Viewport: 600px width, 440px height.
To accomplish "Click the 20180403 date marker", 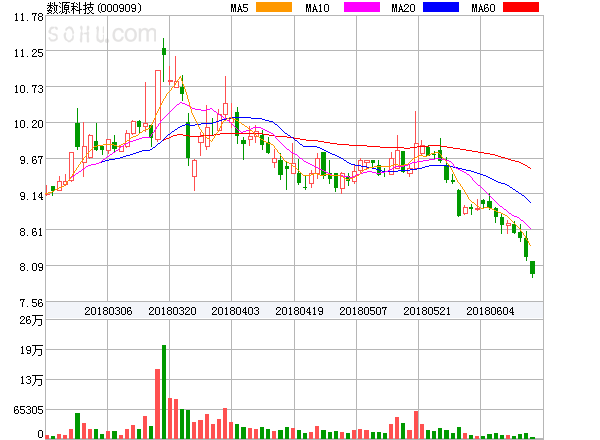I will click(x=235, y=311).
